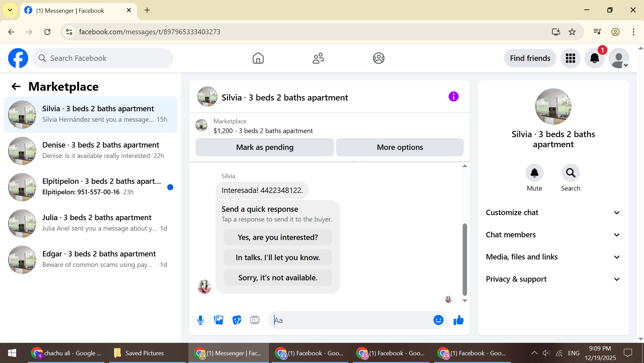Click the Facebook logo icon
The image size is (644, 363).
(18, 58)
